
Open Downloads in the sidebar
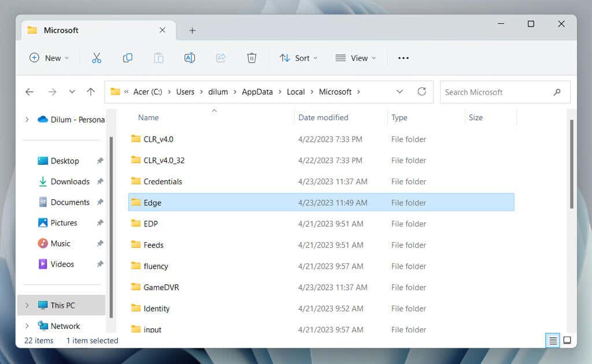click(x=70, y=181)
